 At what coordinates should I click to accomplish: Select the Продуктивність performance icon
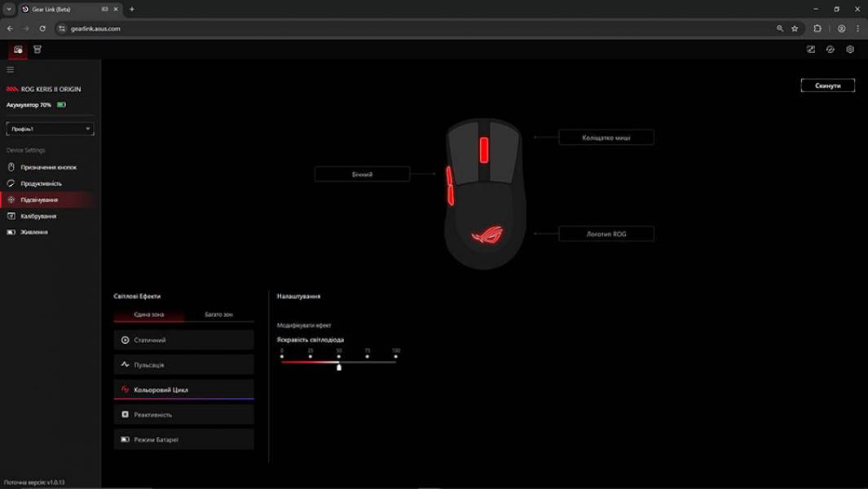11,182
